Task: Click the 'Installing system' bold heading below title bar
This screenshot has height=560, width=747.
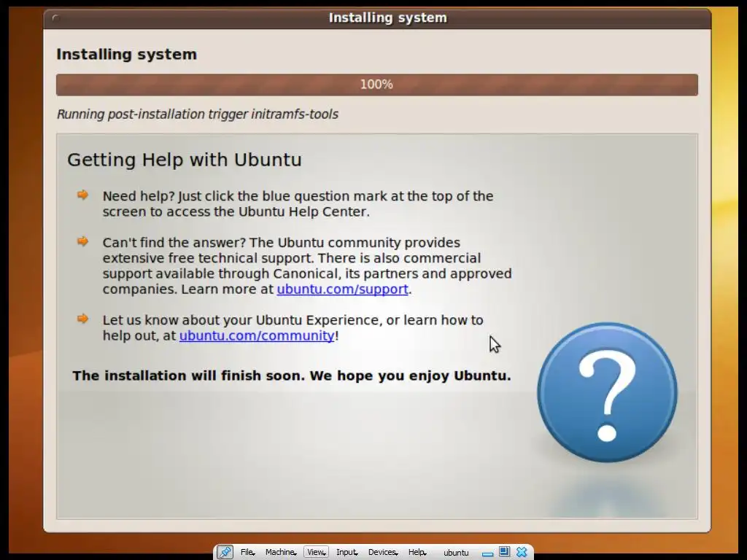Action: 127,54
